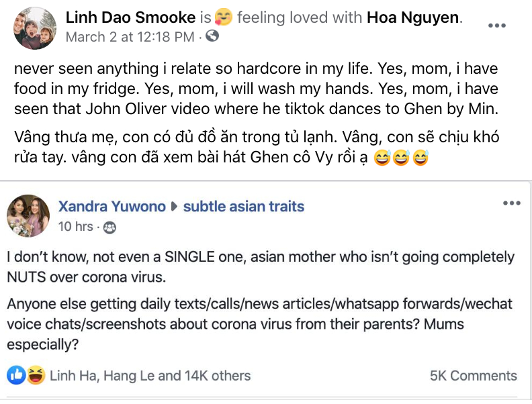This screenshot has height=404, width=532.
Task: Open the shared post options menu
Action: (512, 203)
